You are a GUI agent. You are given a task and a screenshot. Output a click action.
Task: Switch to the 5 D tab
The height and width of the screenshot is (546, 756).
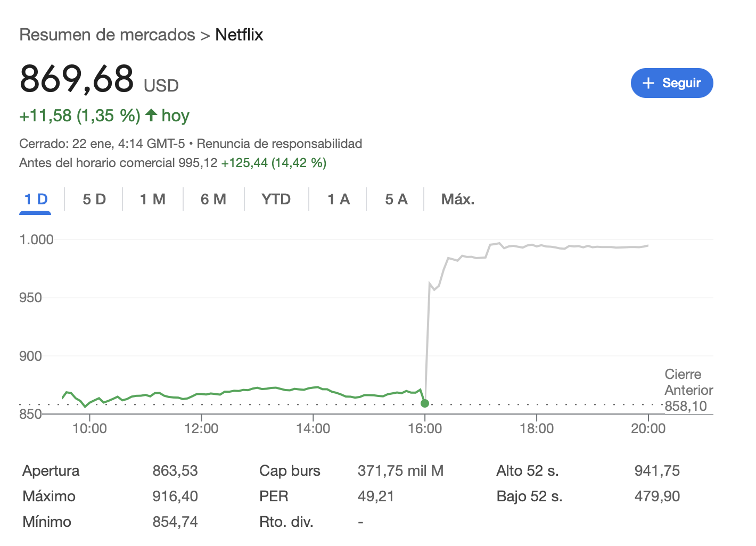click(x=94, y=200)
